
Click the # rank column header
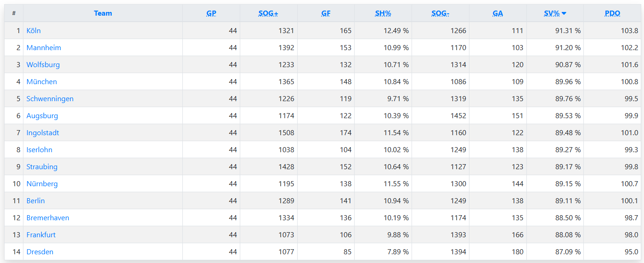(14, 13)
